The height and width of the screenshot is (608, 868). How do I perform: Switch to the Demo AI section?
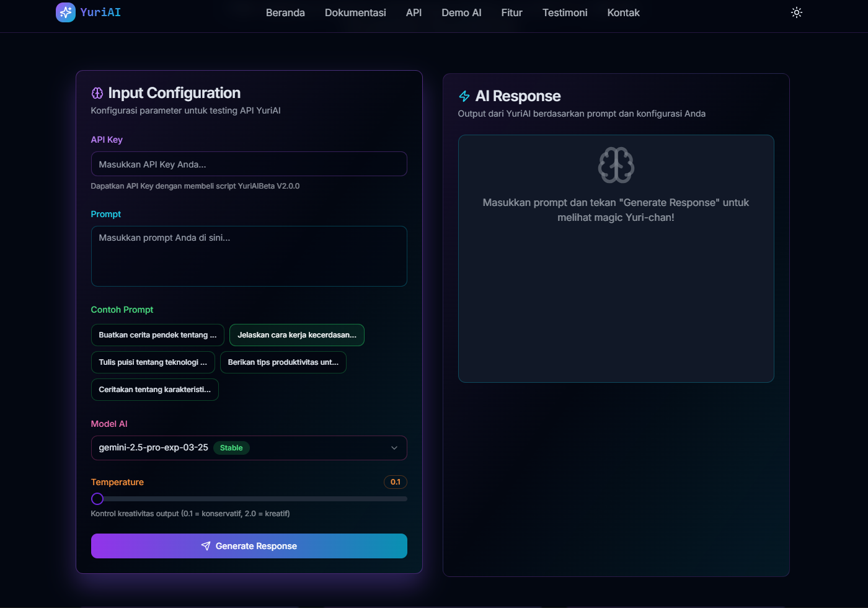[461, 12]
